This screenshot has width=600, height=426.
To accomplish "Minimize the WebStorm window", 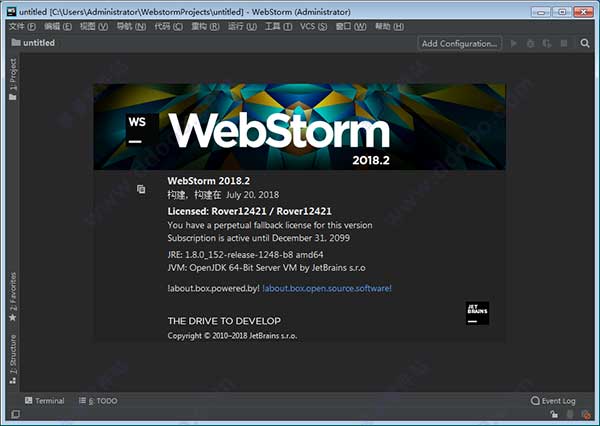I will 541,12.
